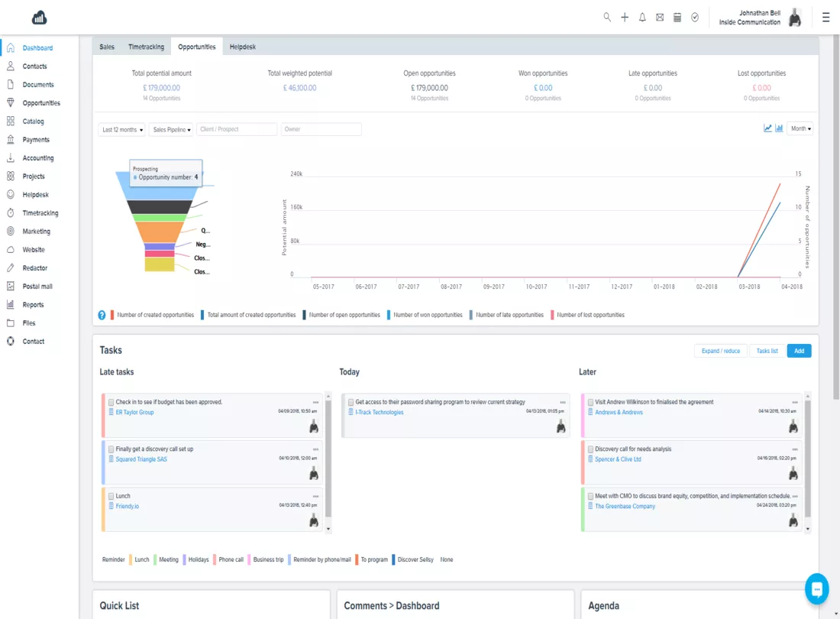Click the blue help question mark icon
Image resolution: width=840 pixels, height=619 pixels.
pos(102,315)
